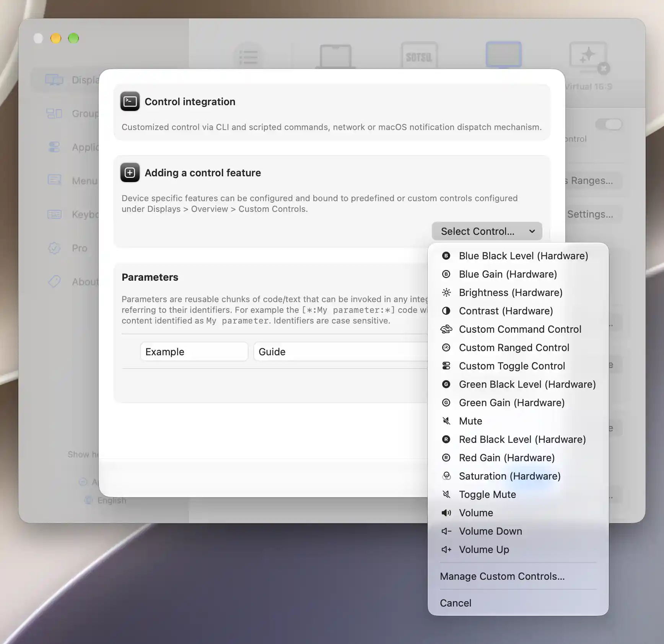Click the Red Gain circled-R icon
Screen dimensions: 664x644
(446, 458)
